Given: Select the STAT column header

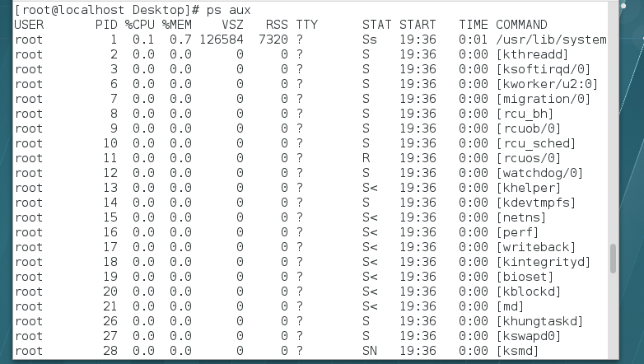Looking at the screenshot, I should point(376,25).
